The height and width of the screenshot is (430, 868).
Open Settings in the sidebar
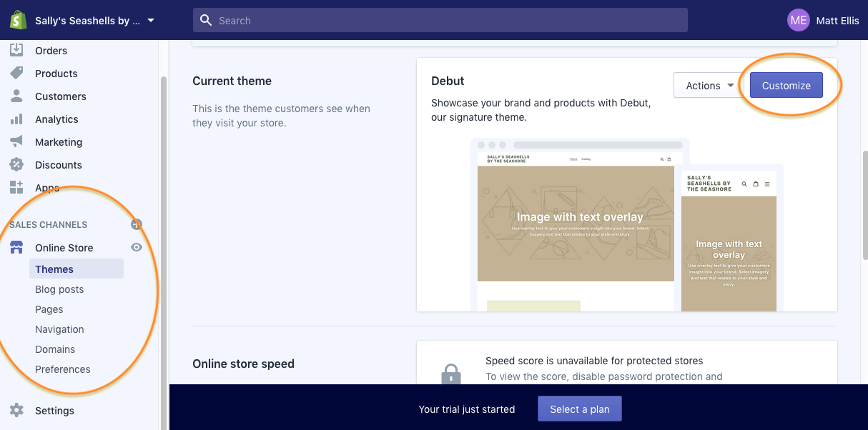coord(54,411)
